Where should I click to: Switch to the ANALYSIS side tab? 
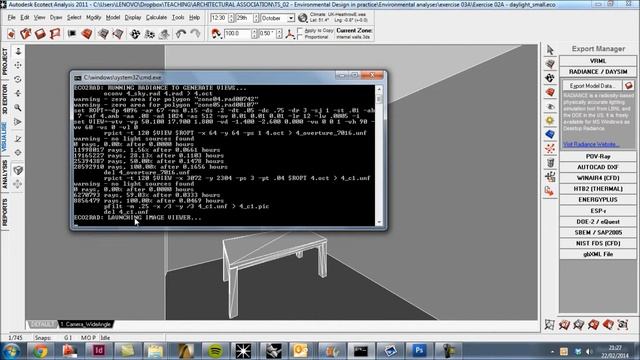5,174
